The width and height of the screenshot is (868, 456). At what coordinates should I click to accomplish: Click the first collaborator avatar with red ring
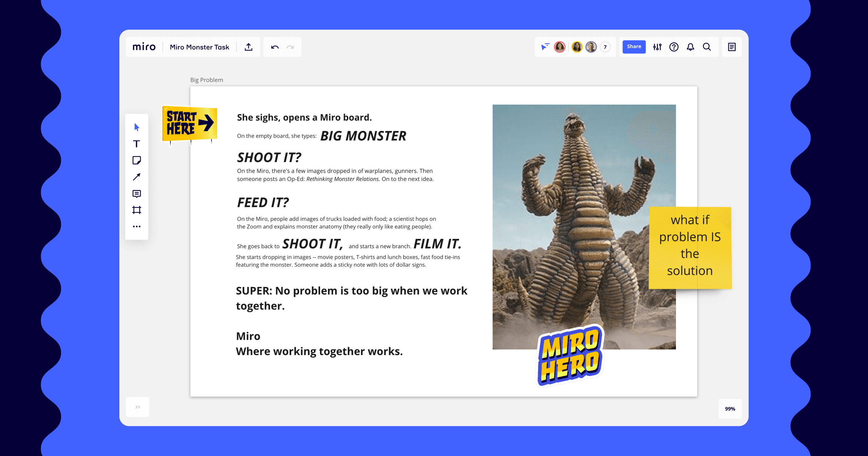pyautogui.click(x=559, y=47)
